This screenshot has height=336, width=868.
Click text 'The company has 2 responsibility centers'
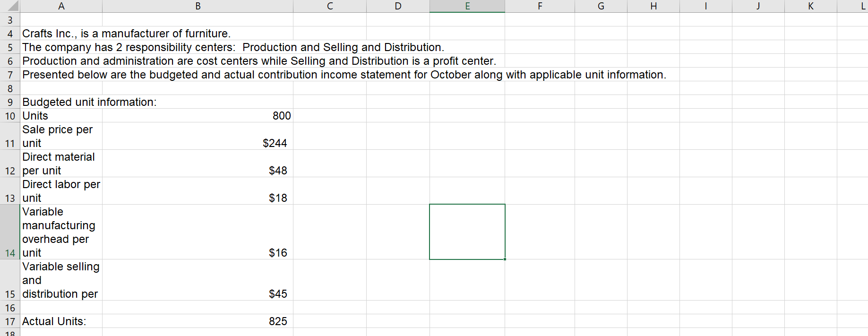pos(128,47)
